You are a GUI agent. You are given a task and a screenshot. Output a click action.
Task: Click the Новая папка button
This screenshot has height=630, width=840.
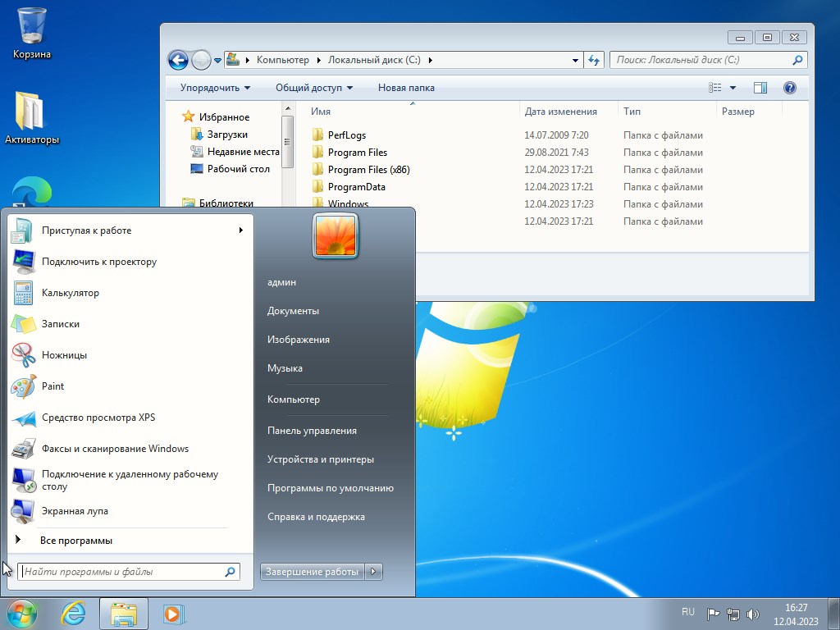point(406,88)
